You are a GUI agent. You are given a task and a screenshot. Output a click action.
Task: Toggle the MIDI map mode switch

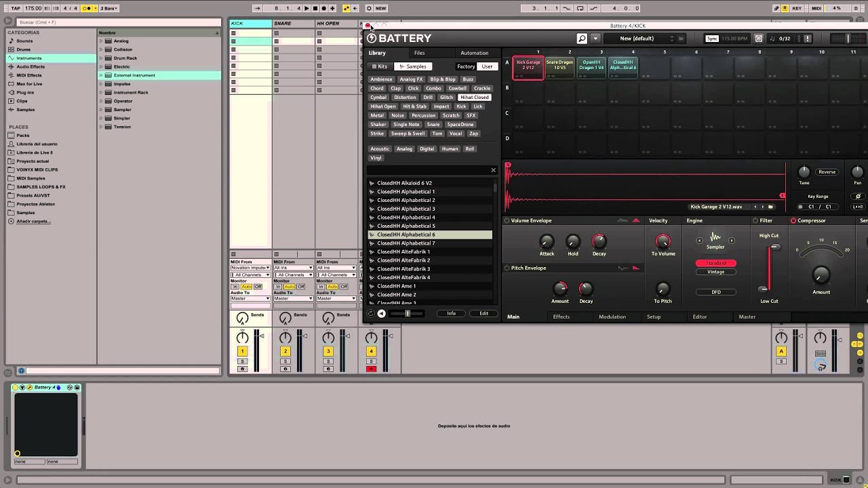click(x=816, y=8)
